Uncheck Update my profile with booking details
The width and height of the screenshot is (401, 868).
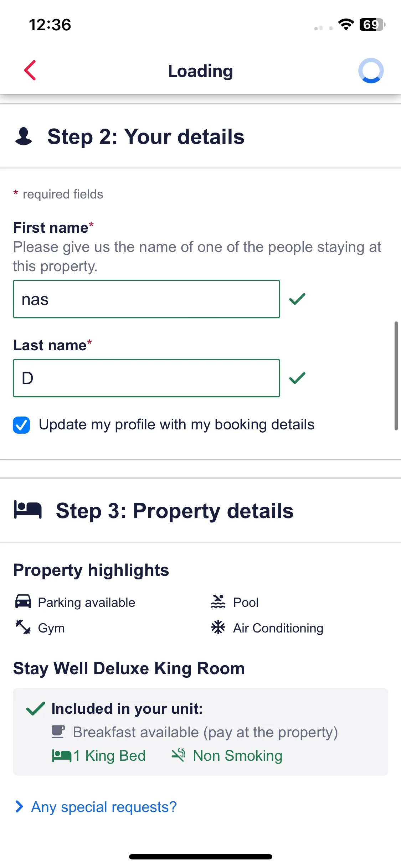tap(21, 425)
